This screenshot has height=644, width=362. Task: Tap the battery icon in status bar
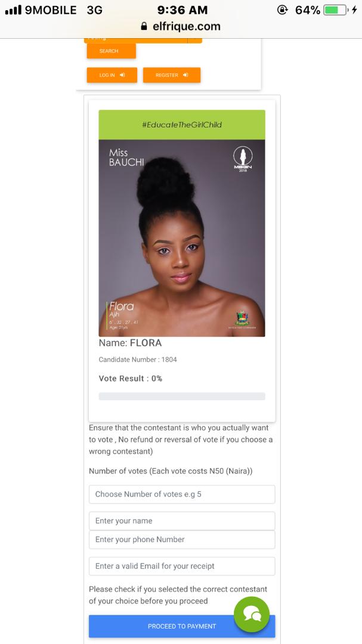pyautogui.click(x=336, y=10)
